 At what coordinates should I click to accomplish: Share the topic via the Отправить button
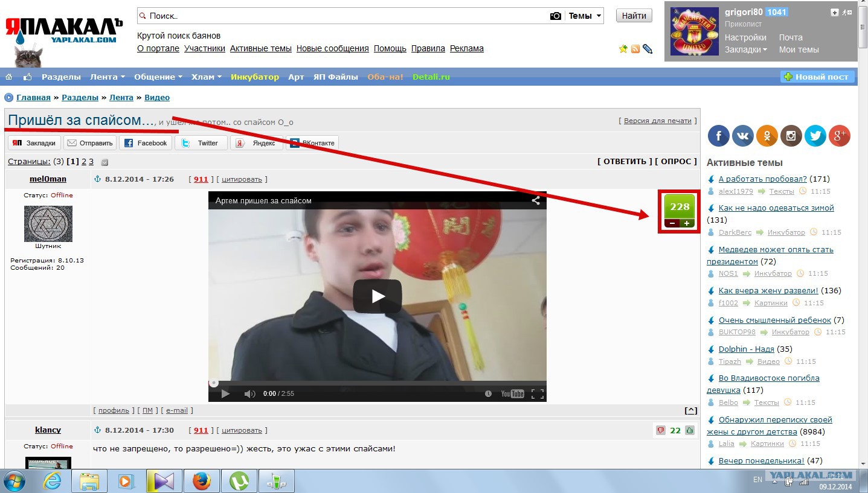tap(90, 143)
